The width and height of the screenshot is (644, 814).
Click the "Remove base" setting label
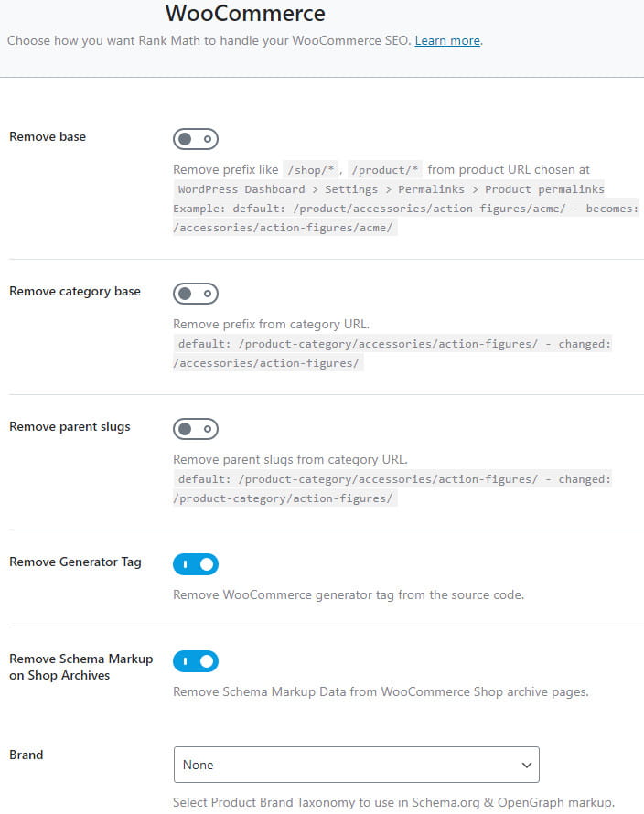coord(48,137)
